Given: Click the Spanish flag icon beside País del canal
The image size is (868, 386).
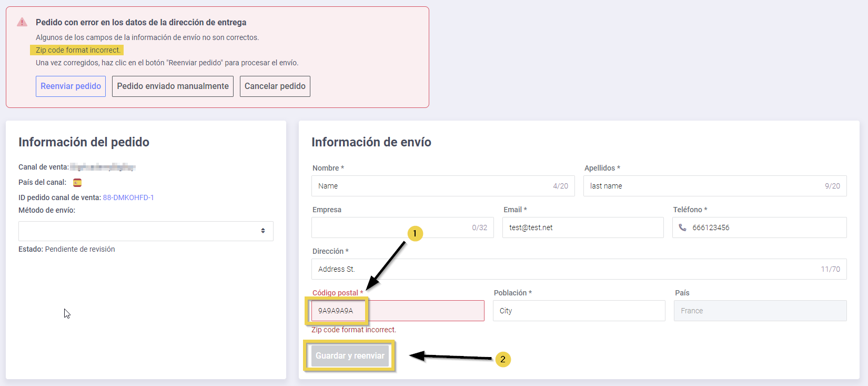Looking at the screenshot, I should pos(77,183).
